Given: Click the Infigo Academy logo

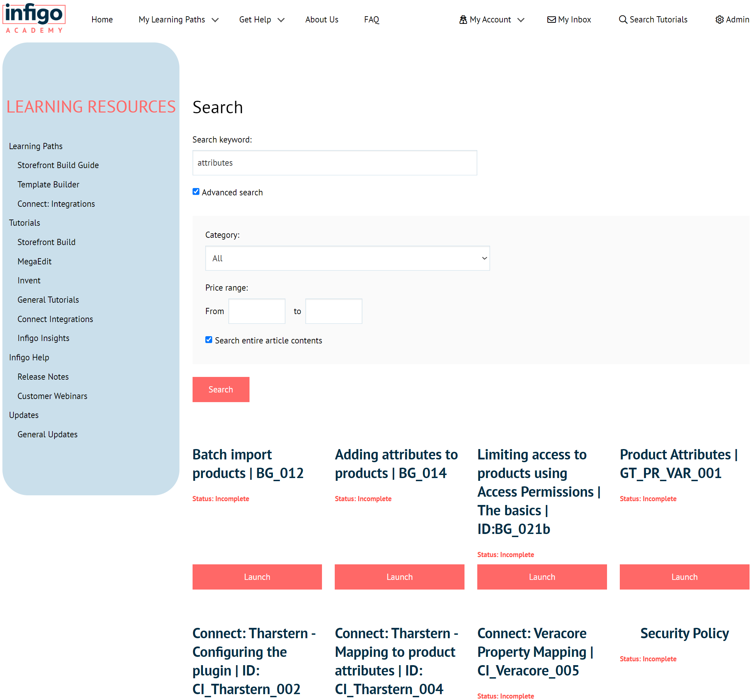Looking at the screenshot, I should pos(34,19).
